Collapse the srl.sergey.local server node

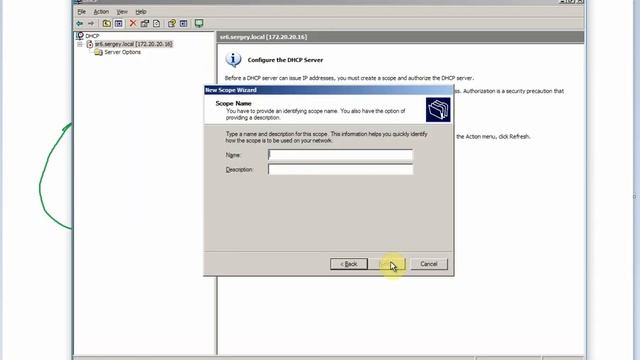coord(80,44)
